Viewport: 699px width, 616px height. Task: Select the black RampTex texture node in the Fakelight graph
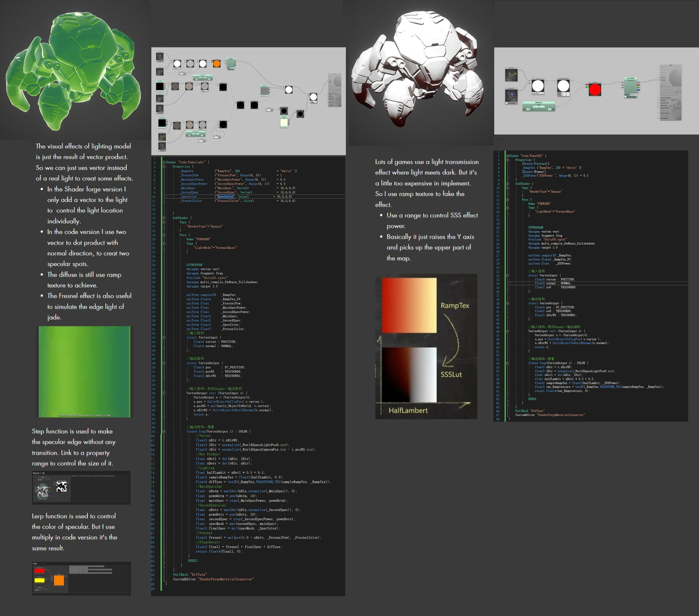click(x=160, y=87)
